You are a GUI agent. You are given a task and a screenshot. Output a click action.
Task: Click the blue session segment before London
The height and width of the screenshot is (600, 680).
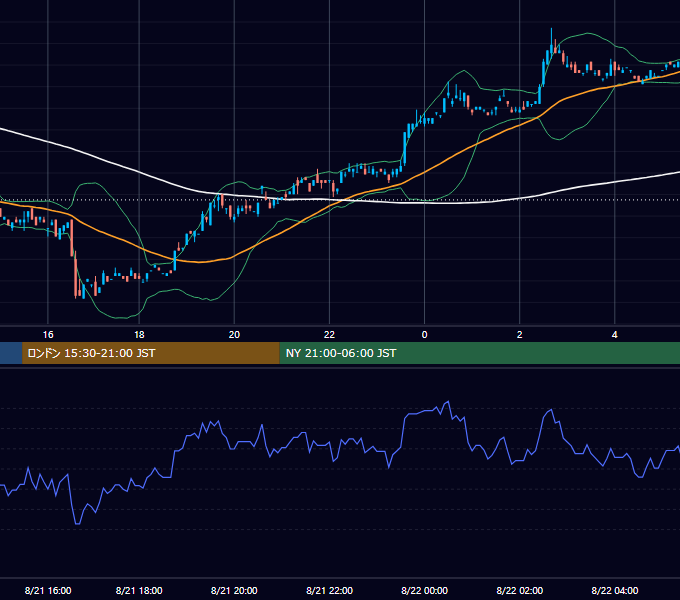coord(11,353)
